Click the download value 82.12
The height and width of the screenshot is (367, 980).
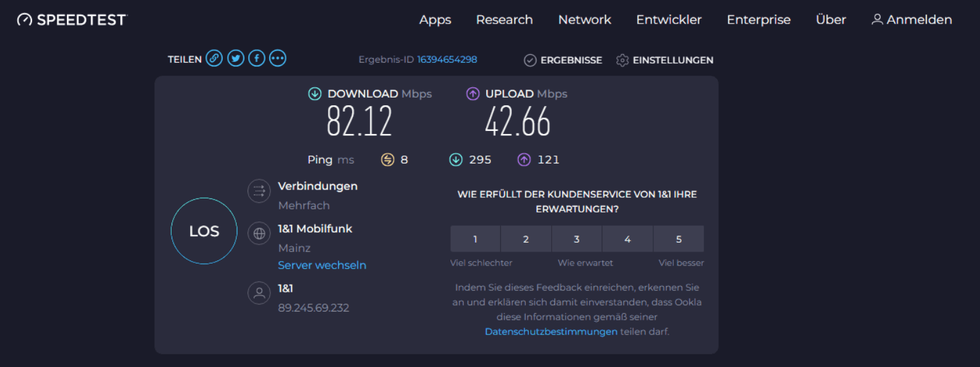click(x=359, y=121)
